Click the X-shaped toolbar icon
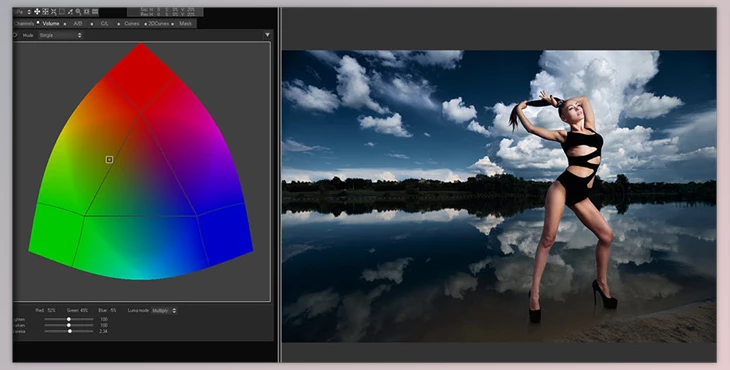 [x=54, y=12]
